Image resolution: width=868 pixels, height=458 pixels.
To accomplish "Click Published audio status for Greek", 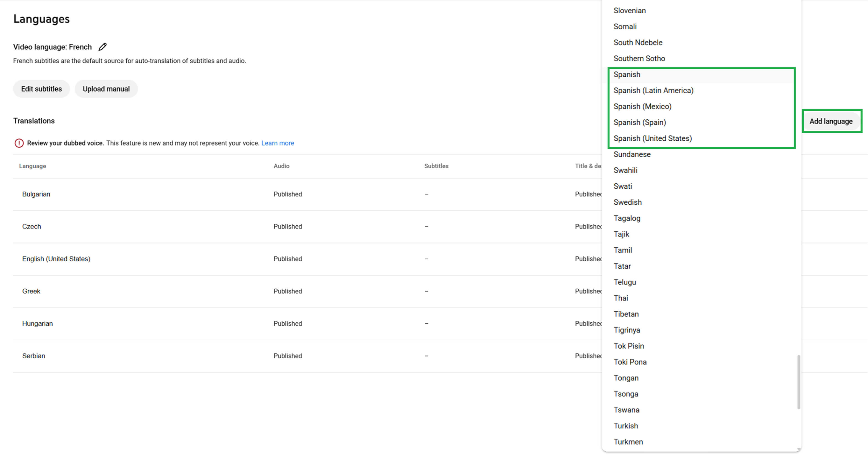I will [x=288, y=291].
